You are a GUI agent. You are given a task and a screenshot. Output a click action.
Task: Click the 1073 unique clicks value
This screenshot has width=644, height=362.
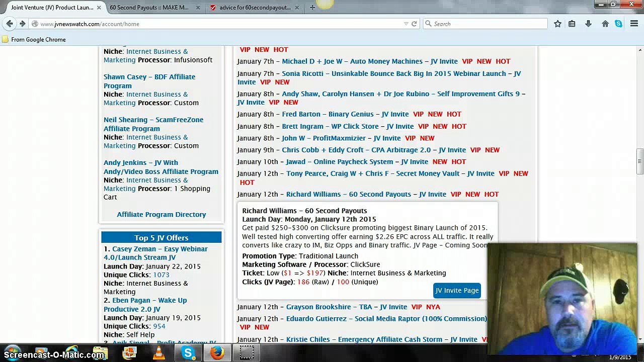click(161, 275)
